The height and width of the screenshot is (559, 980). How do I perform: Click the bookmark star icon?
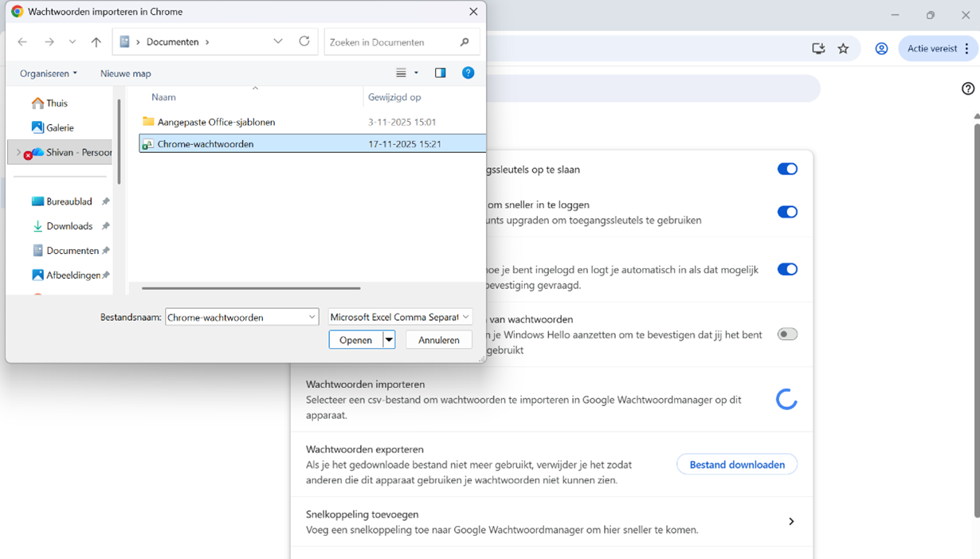coord(844,49)
